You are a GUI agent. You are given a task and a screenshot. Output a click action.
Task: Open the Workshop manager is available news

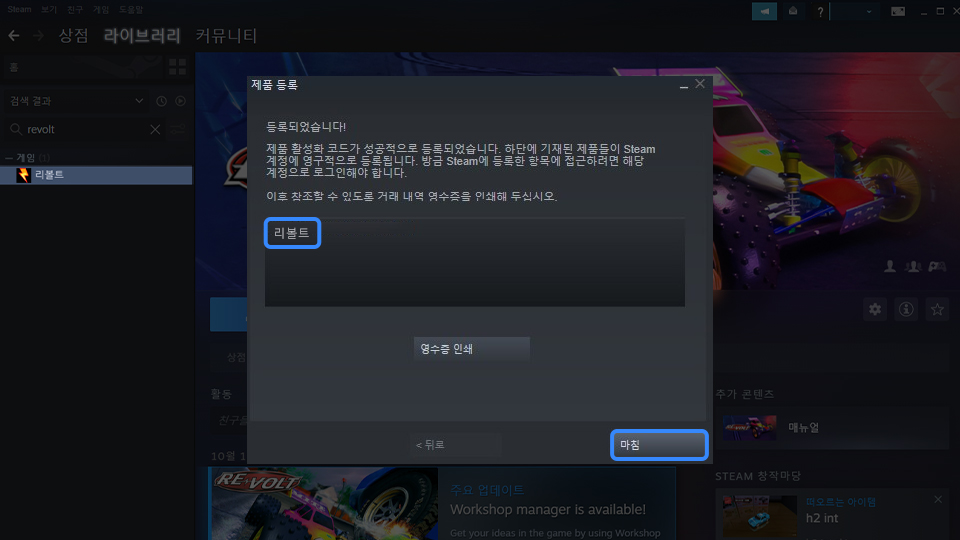(547, 509)
